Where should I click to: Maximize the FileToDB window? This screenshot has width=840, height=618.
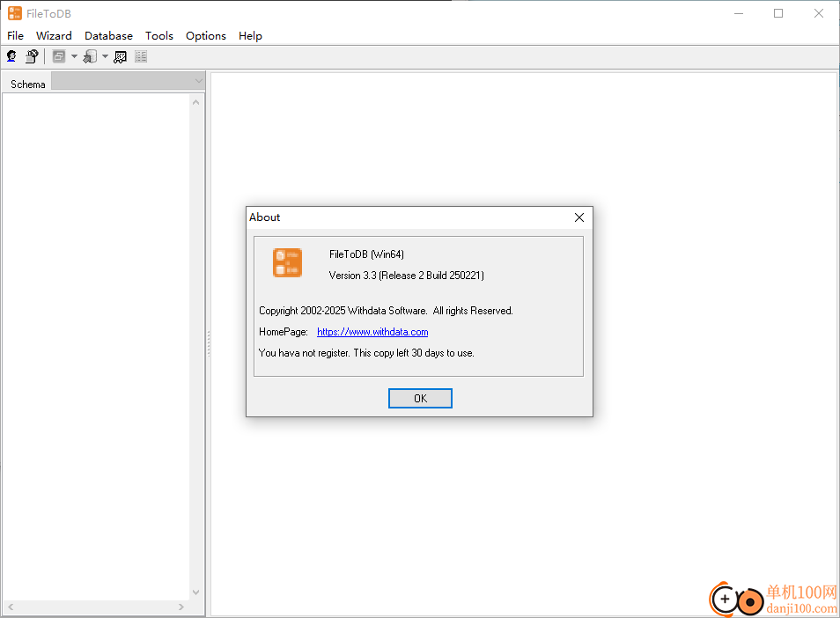point(778,13)
